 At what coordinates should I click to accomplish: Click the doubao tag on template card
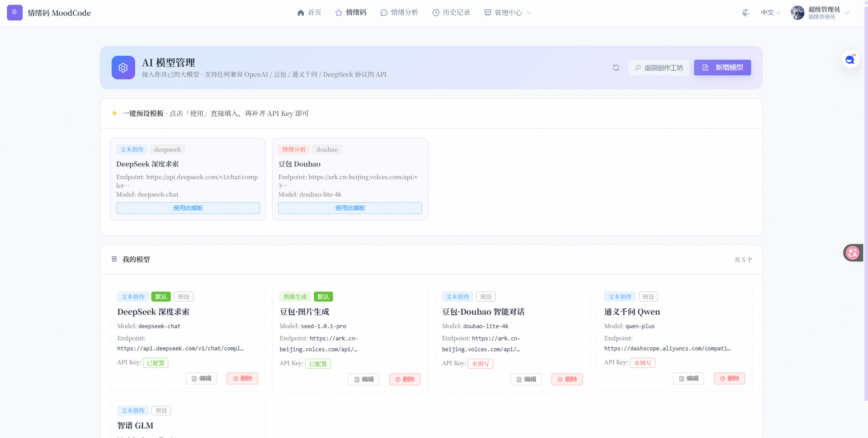(x=327, y=150)
